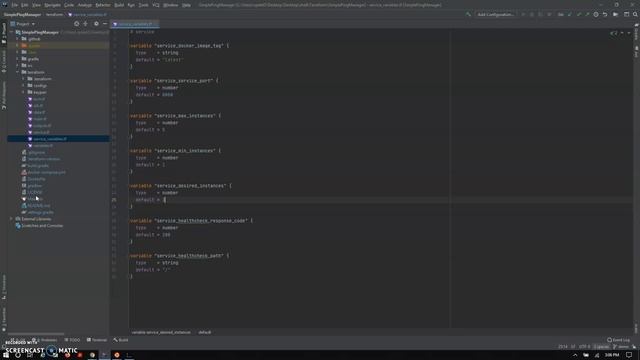The width and height of the screenshot is (640, 360).
Task: Click the editor inspections widget icon
Action: click(x=613, y=33)
